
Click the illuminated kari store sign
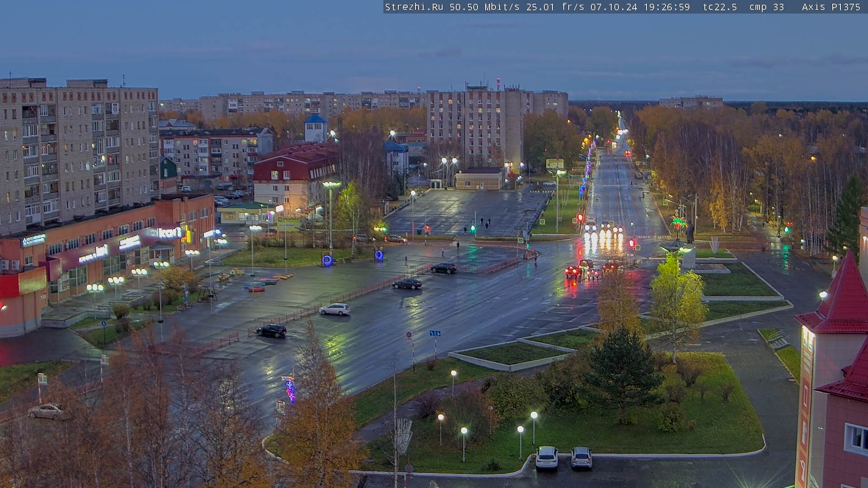point(169,233)
